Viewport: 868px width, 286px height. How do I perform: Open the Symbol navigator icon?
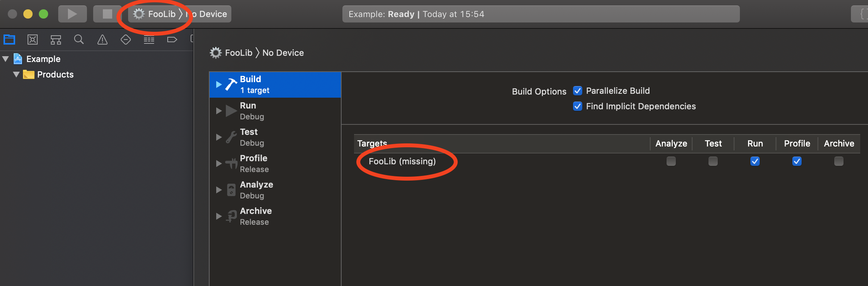pyautogui.click(x=56, y=40)
